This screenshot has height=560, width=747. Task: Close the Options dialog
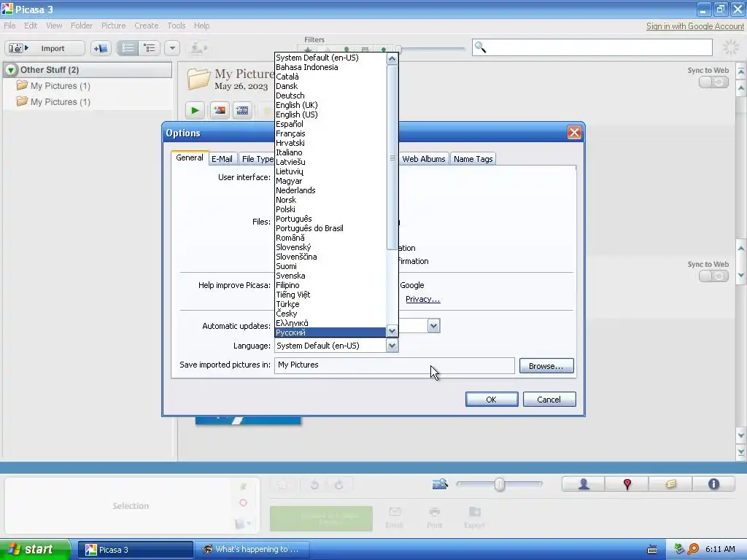click(574, 133)
